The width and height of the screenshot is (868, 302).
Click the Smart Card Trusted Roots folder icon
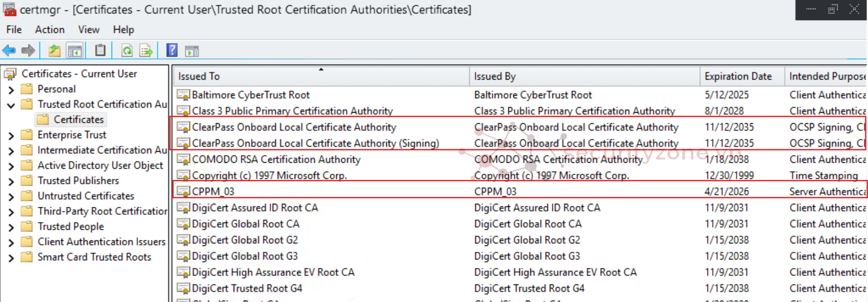click(x=27, y=257)
